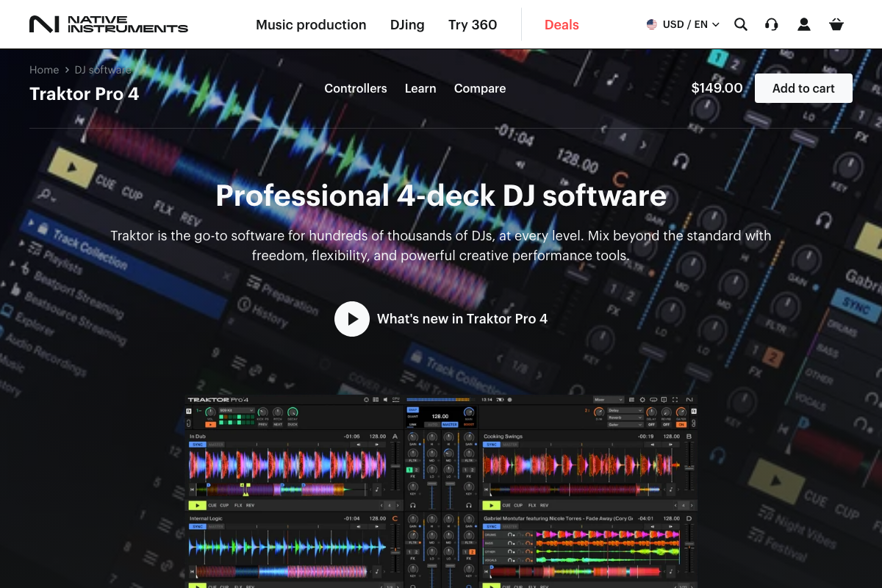The height and width of the screenshot is (588, 882).
Task: Click Deck C musical note icon
Action: tap(378, 571)
